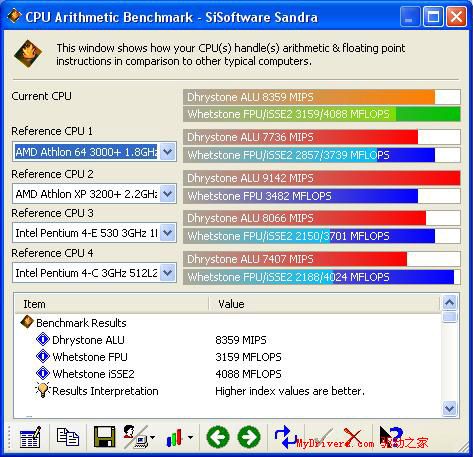Click the results list scroll down arrow
The height and width of the screenshot is (457, 473).
(450, 408)
